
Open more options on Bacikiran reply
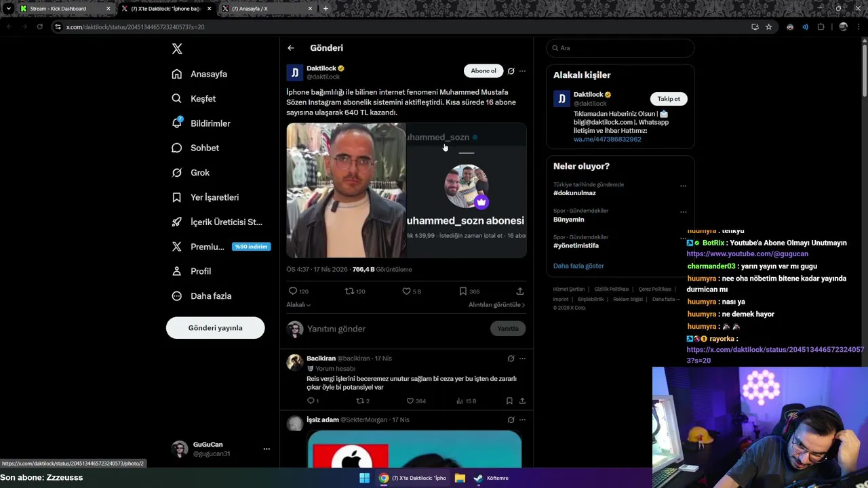point(522,359)
